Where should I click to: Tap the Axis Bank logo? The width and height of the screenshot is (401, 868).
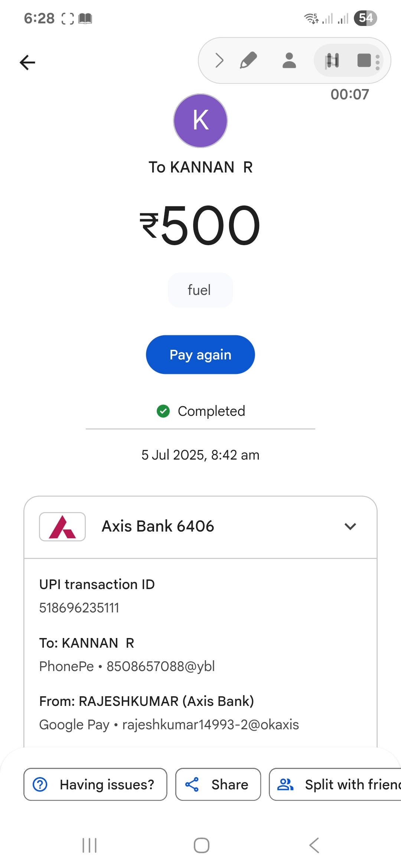coord(62,527)
